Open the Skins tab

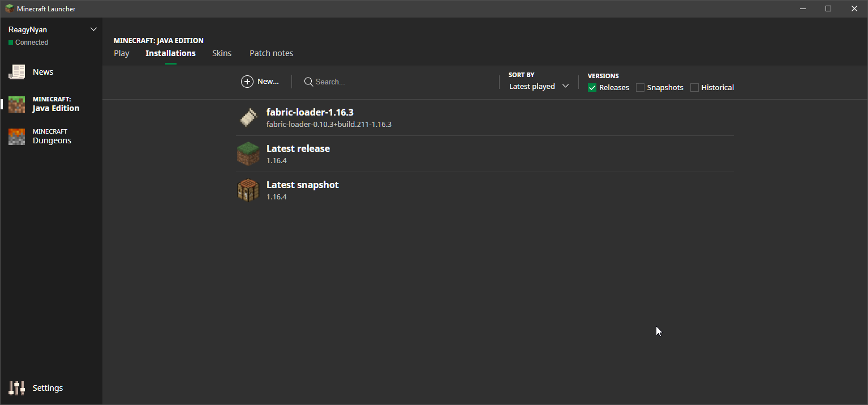[222, 53]
